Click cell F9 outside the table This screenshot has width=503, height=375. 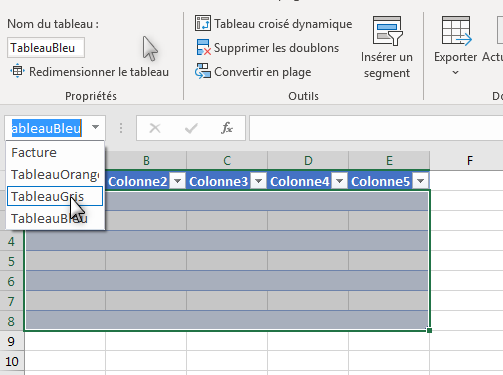click(466, 341)
